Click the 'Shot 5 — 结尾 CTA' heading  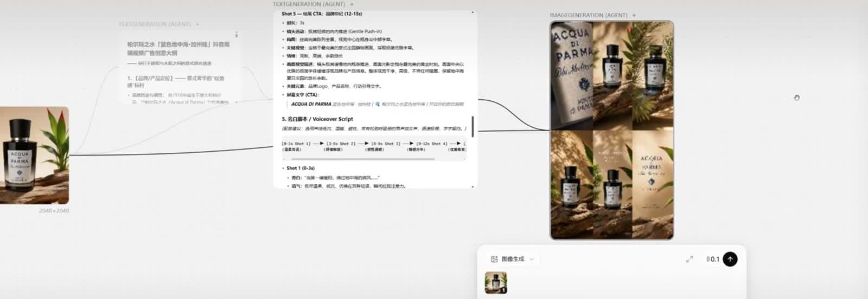tap(322, 14)
